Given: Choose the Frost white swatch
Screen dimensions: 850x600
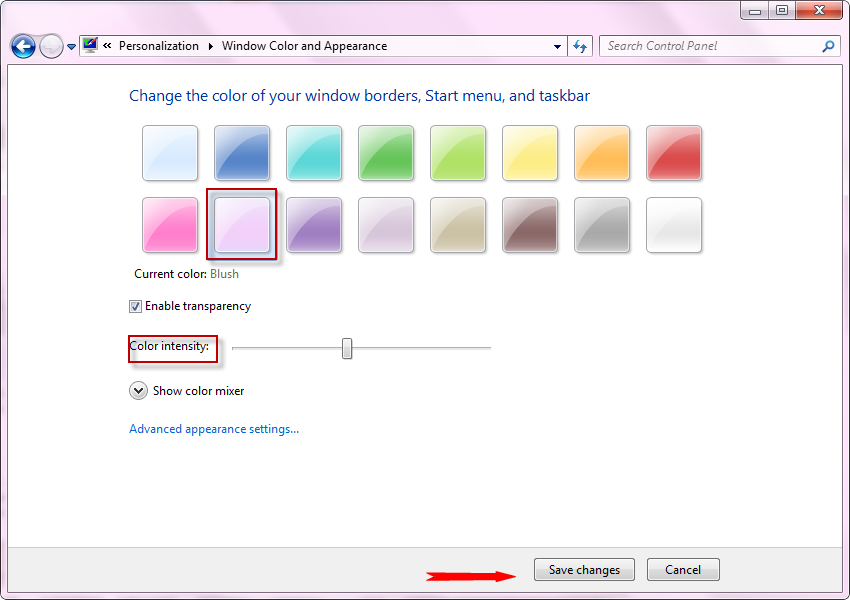Looking at the screenshot, I should pyautogui.click(x=674, y=225).
